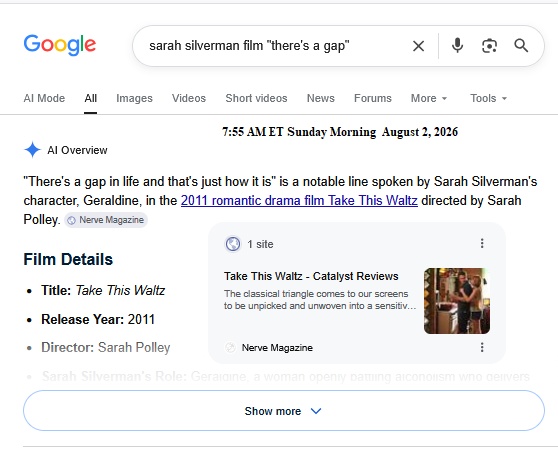Open the News results tab

pyautogui.click(x=321, y=98)
